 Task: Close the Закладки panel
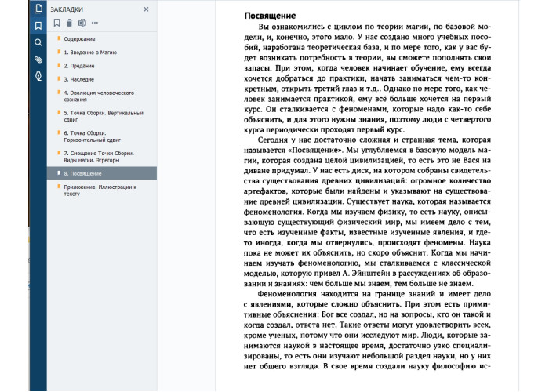pos(146,9)
